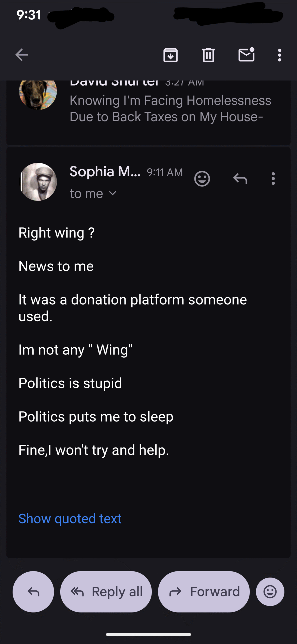The width and height of the screenshot is (297, 644).
Task: Tap the 9:11 AM message timestamp
Action: (165, 173)
